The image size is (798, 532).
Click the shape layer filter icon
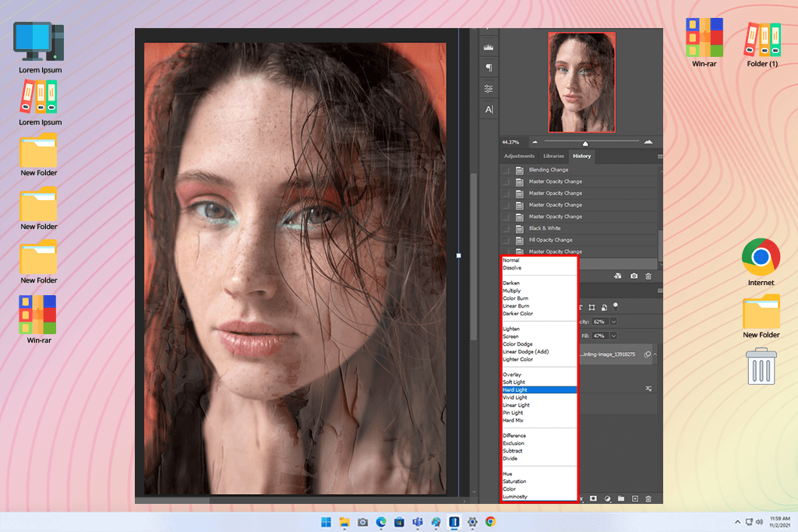point(592,307)
